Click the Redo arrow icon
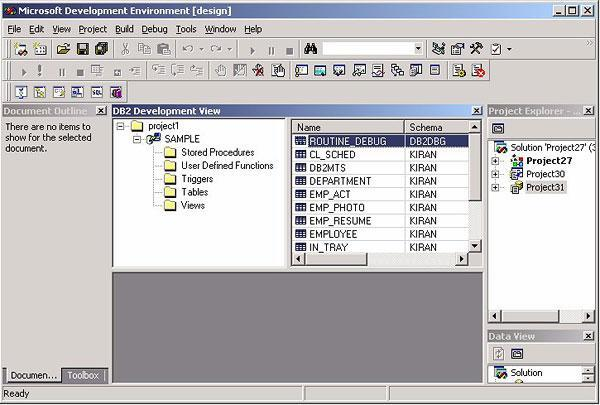This screenshot has width=600, height=405. click(216, 49)
